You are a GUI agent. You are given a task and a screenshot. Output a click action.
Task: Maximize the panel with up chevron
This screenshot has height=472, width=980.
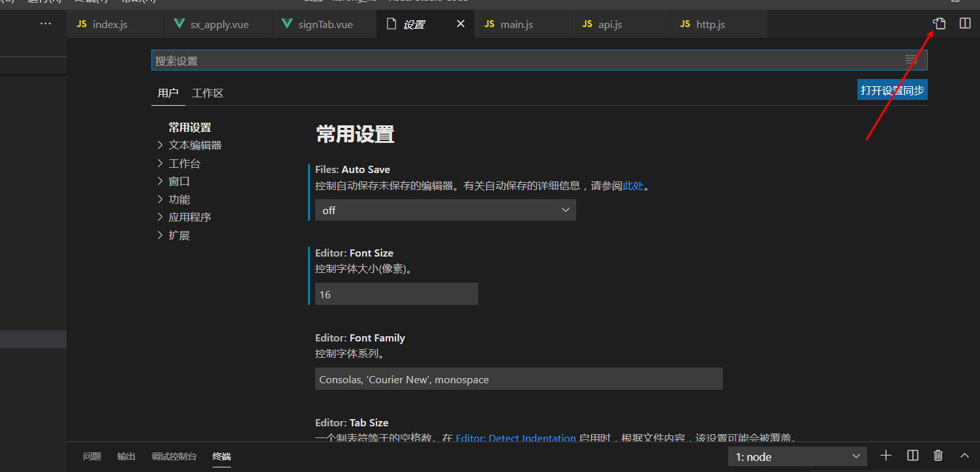(x=964, y=456)
